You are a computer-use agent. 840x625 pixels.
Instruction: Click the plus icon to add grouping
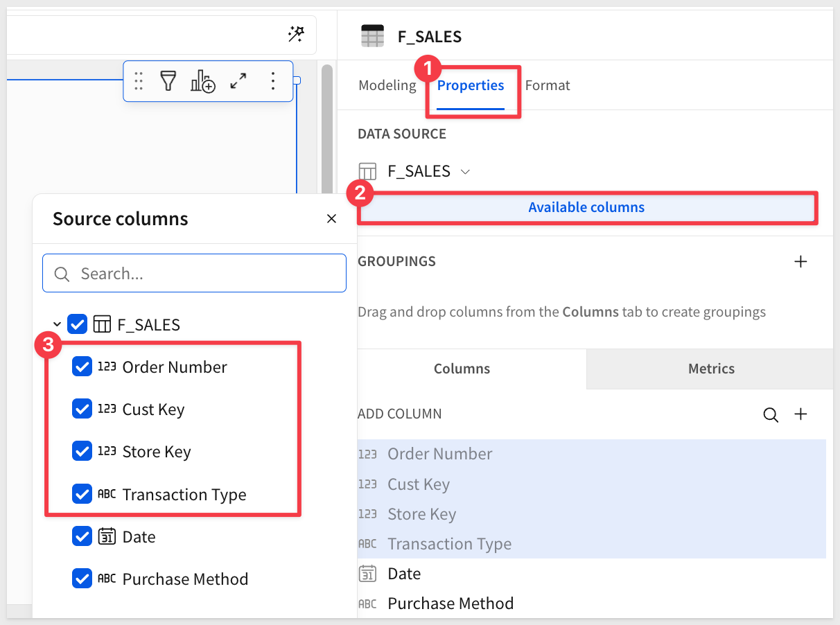(800, 262)
